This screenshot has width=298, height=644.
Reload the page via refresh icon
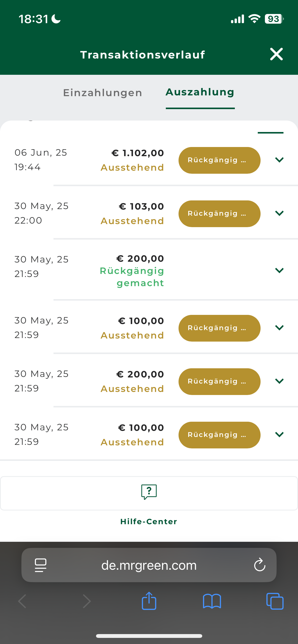[260, 565]
